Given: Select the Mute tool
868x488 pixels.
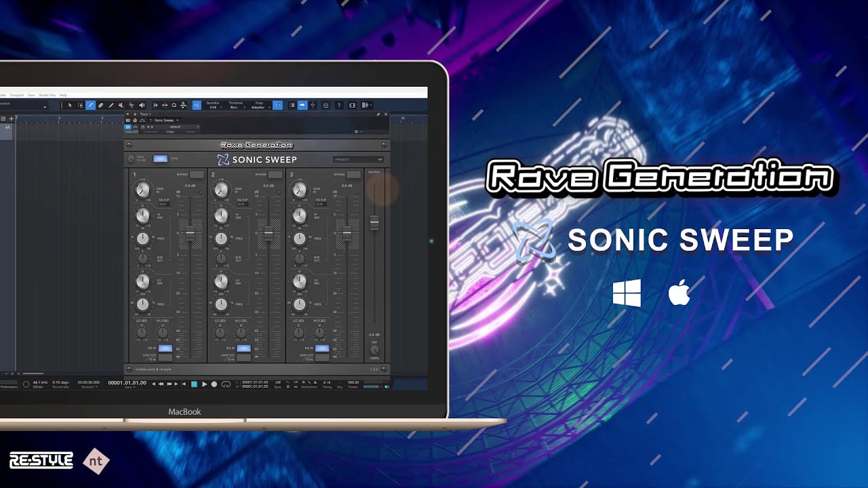Looking at the screenshot, I should [x=121, y=105].
